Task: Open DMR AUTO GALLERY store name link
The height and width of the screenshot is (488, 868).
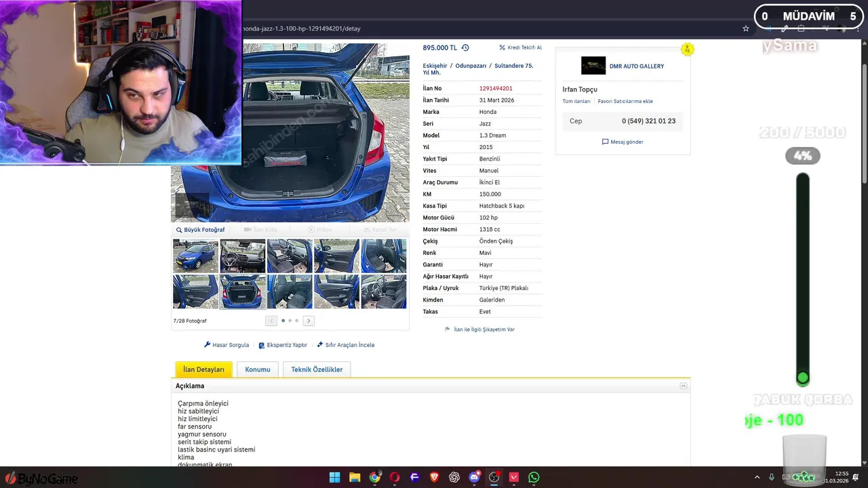Action: click(637, 66)
